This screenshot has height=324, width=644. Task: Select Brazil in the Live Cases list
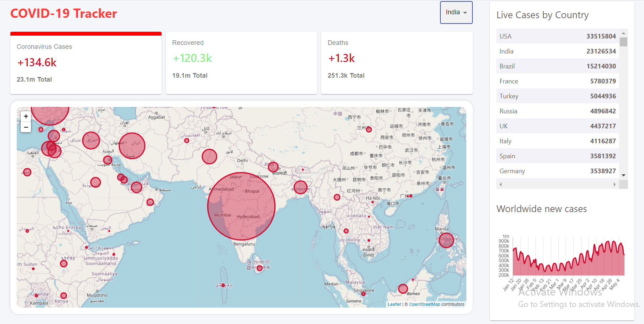[x=557, y=66]
